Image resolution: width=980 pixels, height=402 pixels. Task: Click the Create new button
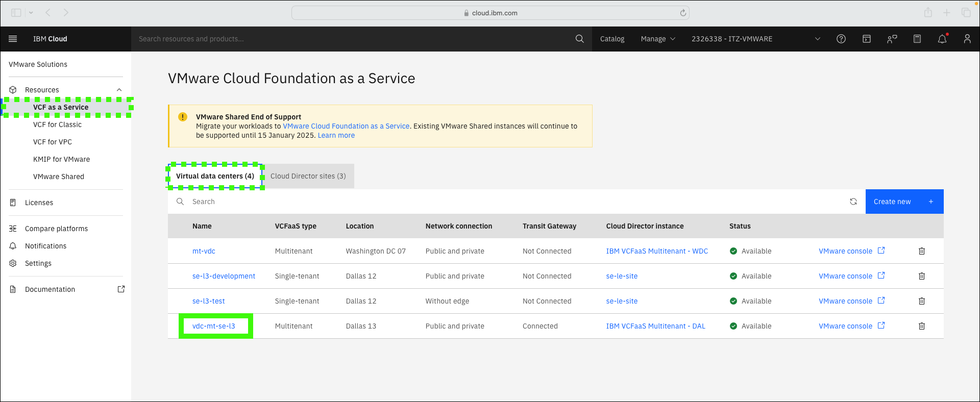(x=904, y=202)
